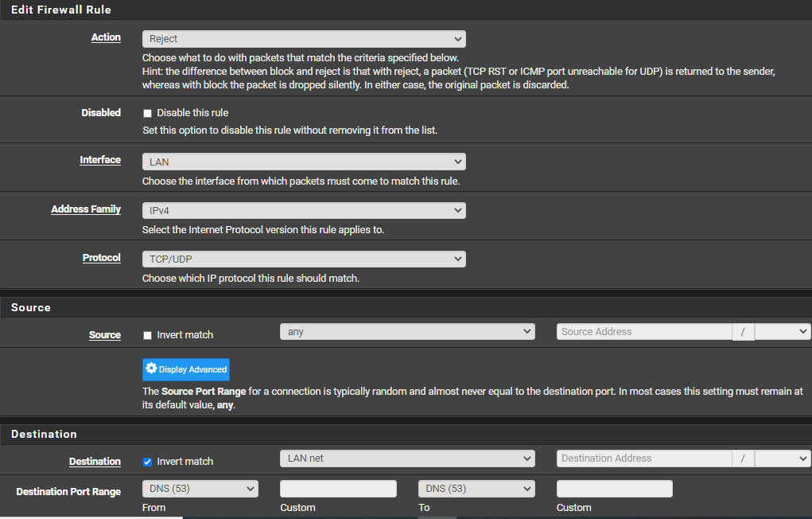Open the To port dropdown showing DNS (53)
The width and height of the screenshot is (812, 519).
point(476,489)
